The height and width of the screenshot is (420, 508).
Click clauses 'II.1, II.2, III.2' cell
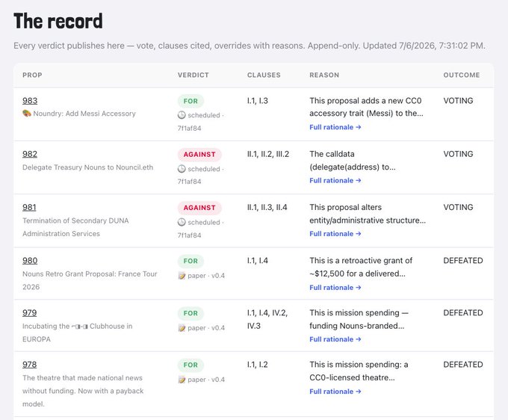(x=268, y=154)
